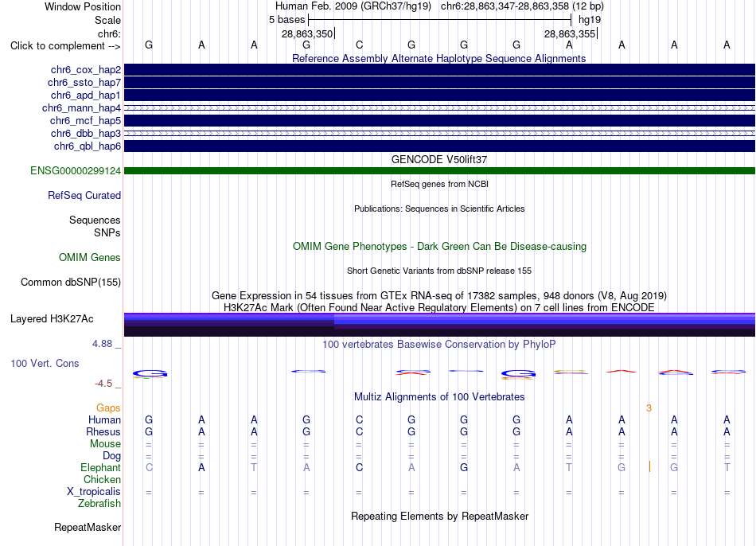Open '100 vertebrates Basewise Conservation by PhyloP' title
This screenshot has height=546, width=756.
click(x=439, y=344)
